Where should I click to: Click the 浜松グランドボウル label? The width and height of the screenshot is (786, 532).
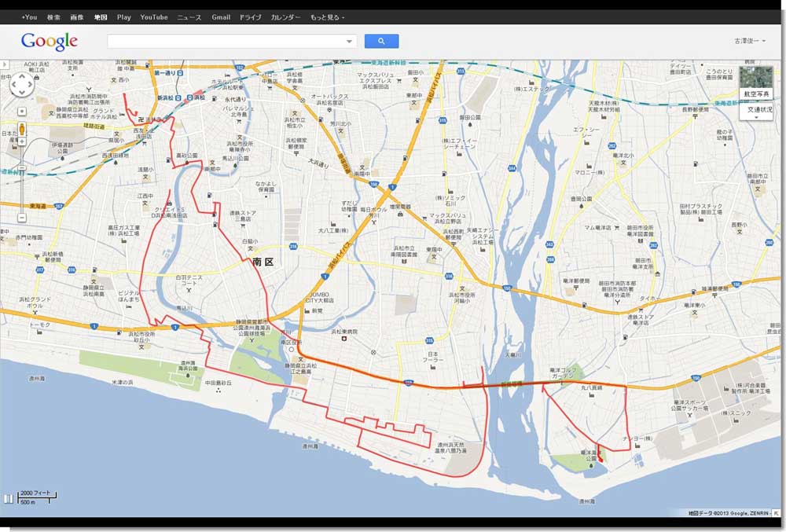(x=35, y=302)
